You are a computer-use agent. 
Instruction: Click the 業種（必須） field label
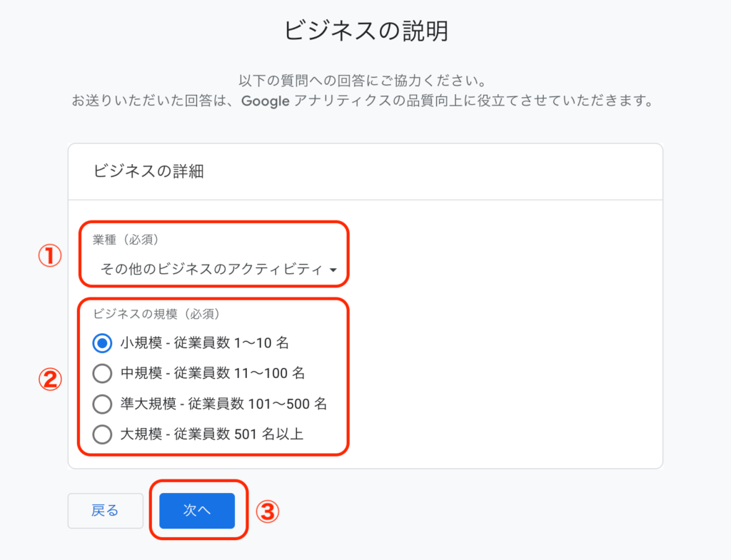tap(126, 240)
